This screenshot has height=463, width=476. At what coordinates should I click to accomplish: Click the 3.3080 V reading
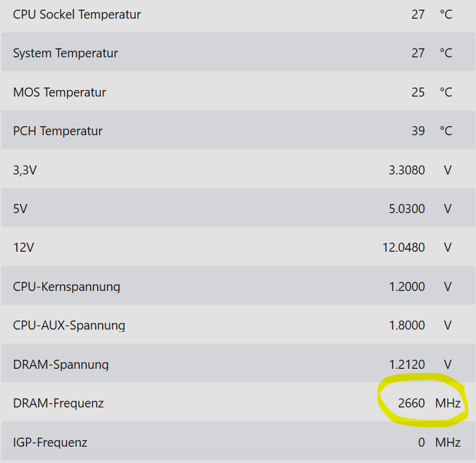420,170
